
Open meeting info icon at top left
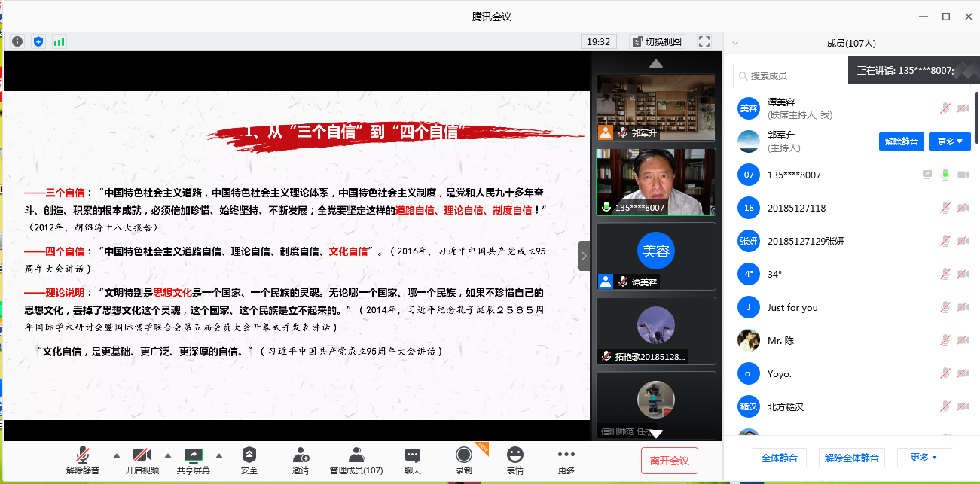[x=17, y=41]
